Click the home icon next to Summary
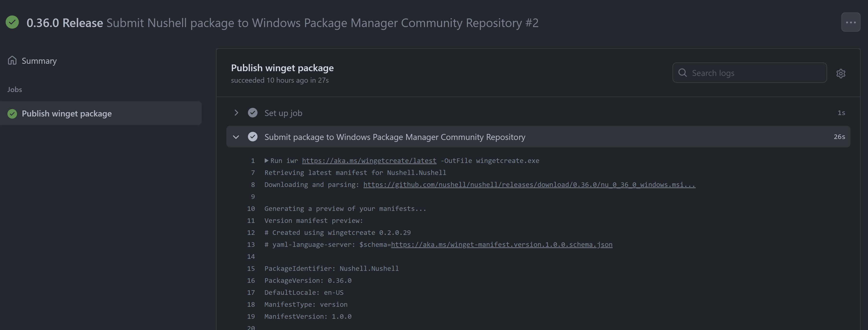This screenshot has height=330, width=868. 12,60
